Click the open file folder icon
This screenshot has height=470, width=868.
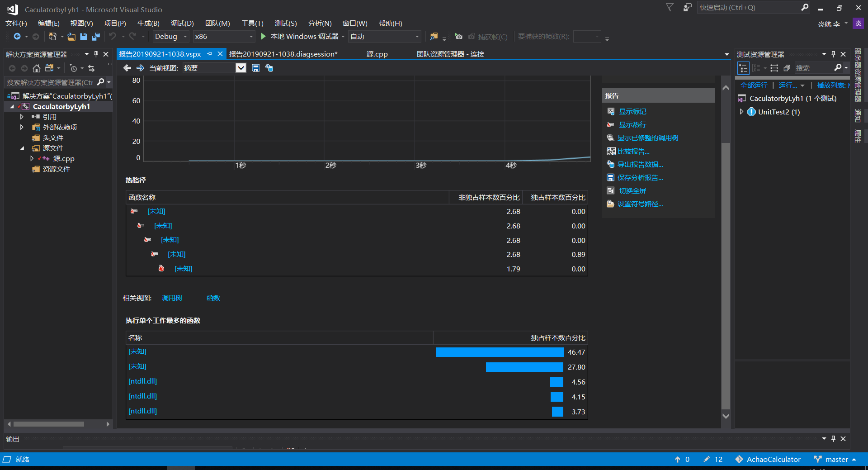tap(71, 36)
